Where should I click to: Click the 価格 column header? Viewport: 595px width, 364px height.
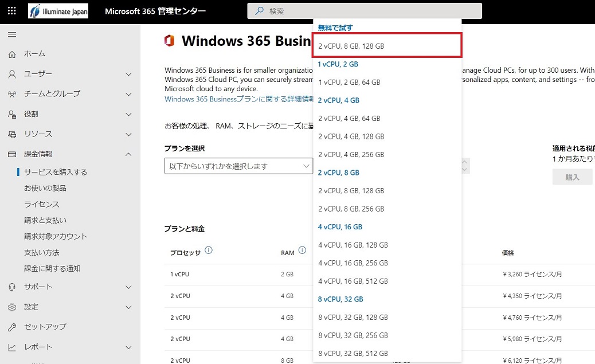[x=508, y=253]
